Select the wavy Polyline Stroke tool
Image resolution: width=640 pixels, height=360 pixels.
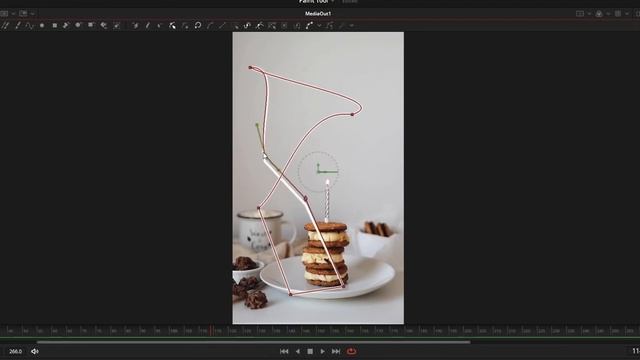point(29,25)
